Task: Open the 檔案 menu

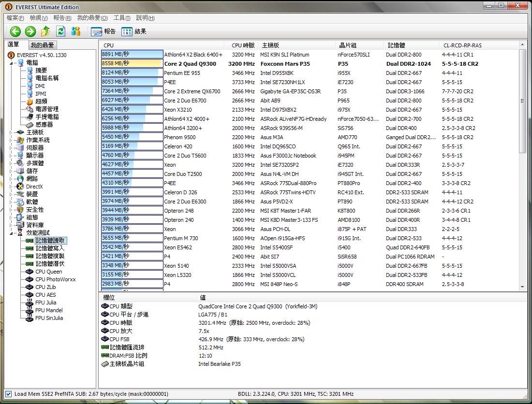Action: pos(15,17)
